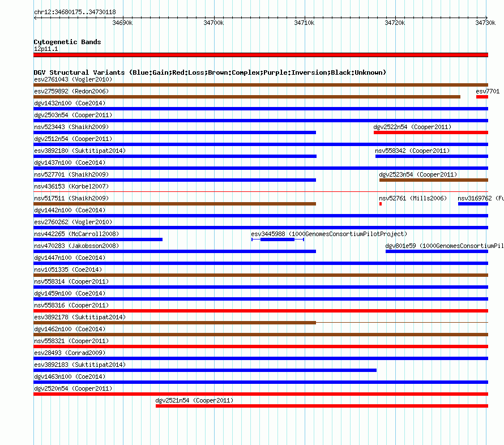The image size is (504, 445).
Task: Open the nsv3169762 variant label
Action: [x=481, y=198]
